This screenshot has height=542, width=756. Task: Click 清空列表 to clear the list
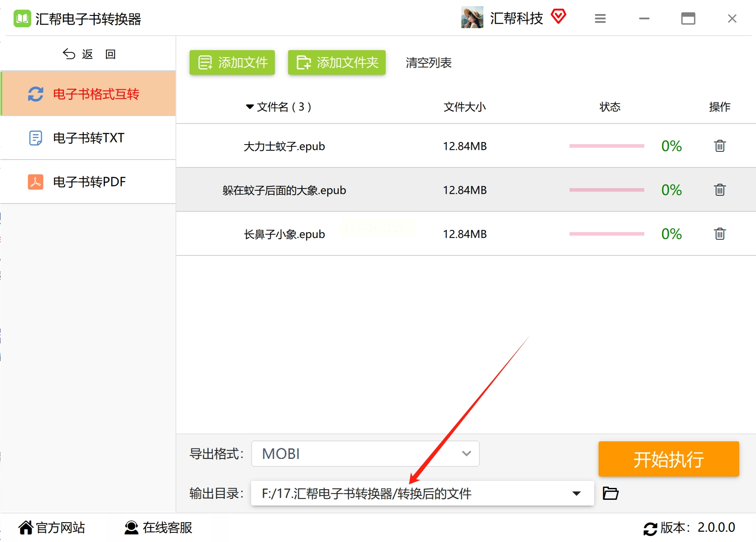[428, 63]
